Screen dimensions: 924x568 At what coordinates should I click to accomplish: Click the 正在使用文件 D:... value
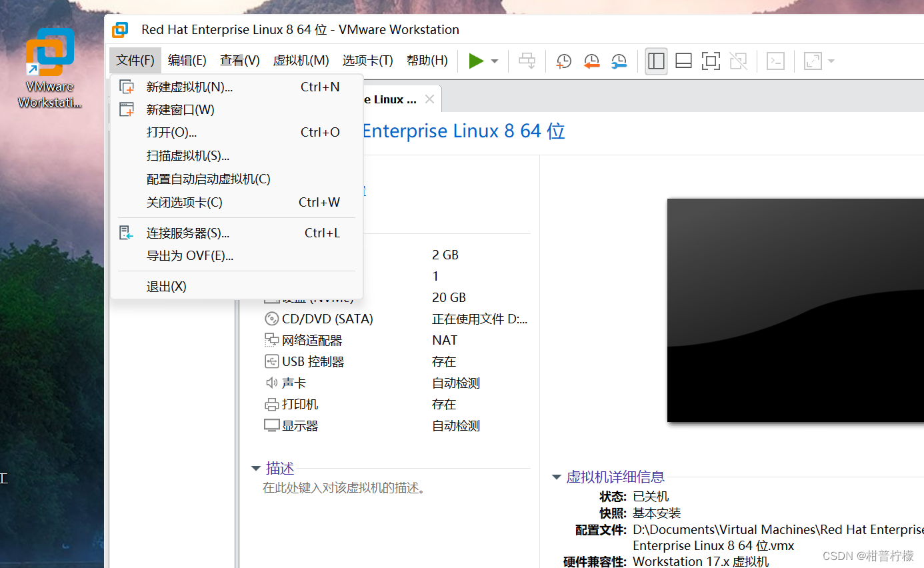480,319
